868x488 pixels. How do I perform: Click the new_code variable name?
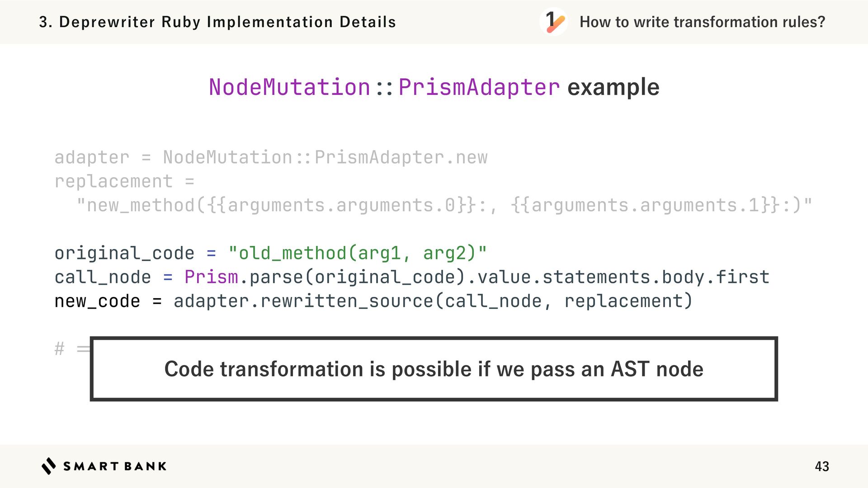coord(97,301)
